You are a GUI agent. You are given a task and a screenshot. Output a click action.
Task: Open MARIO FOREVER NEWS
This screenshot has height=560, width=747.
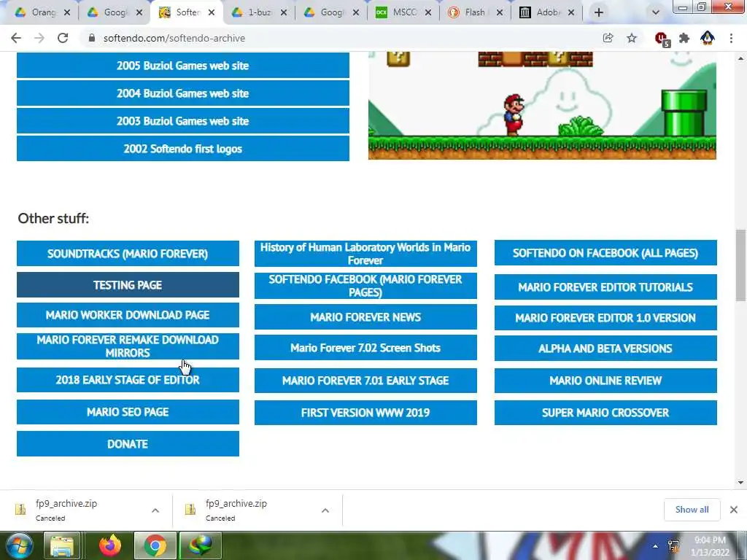pos(365,317)
